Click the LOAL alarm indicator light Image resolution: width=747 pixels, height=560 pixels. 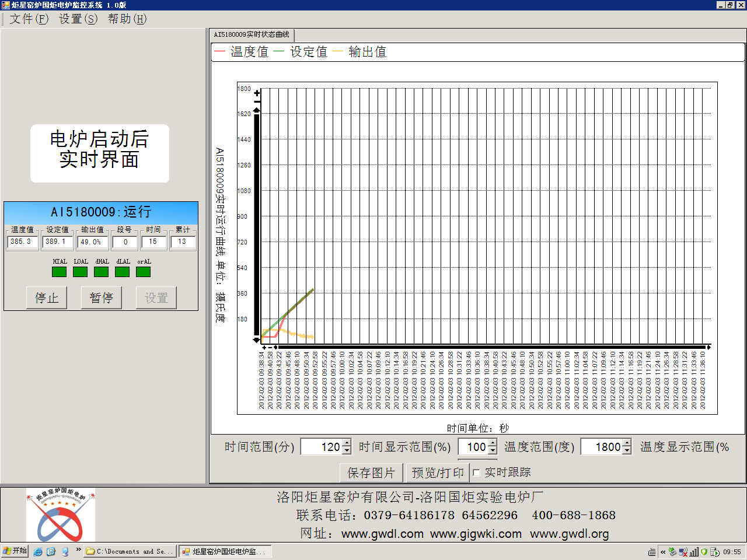[x=81, y=272]
